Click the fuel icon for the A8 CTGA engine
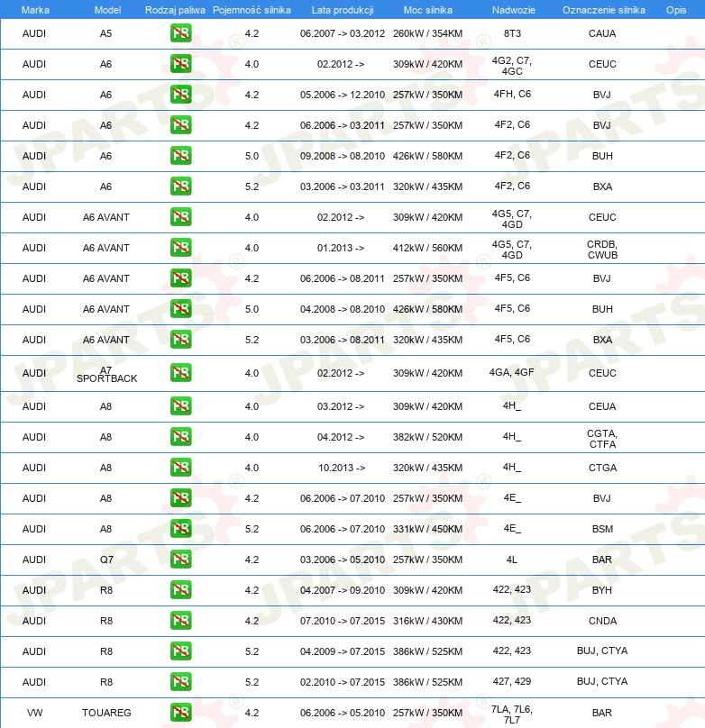 click(x=180, y=468)
